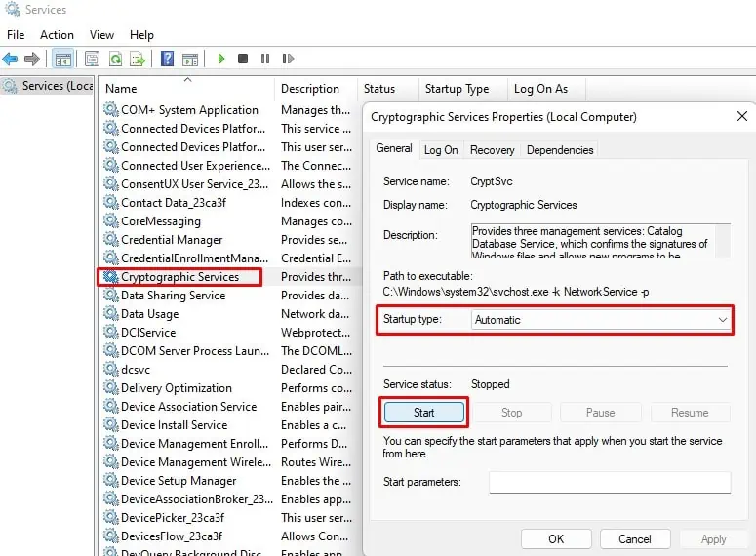This screenshot has width=756, height=556.
Task: Click Cancel in the properties dialog
Action: [x=634, y=538]
